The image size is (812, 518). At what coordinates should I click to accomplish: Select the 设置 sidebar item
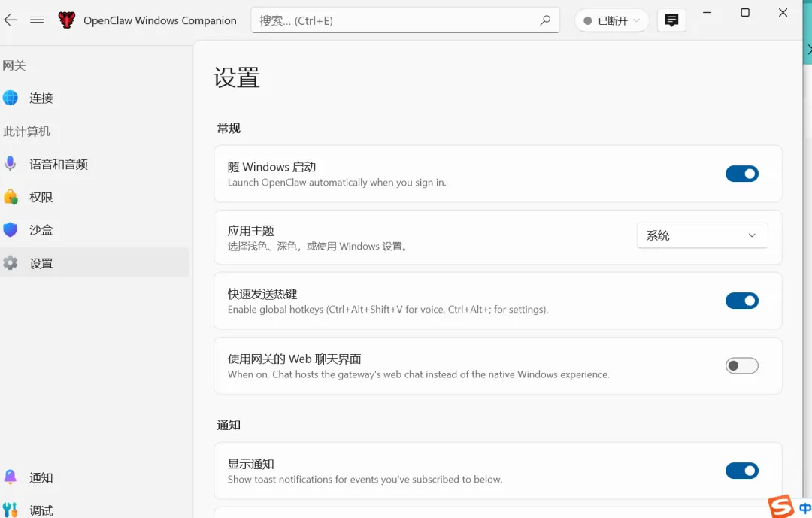click(x=95, y=262)
